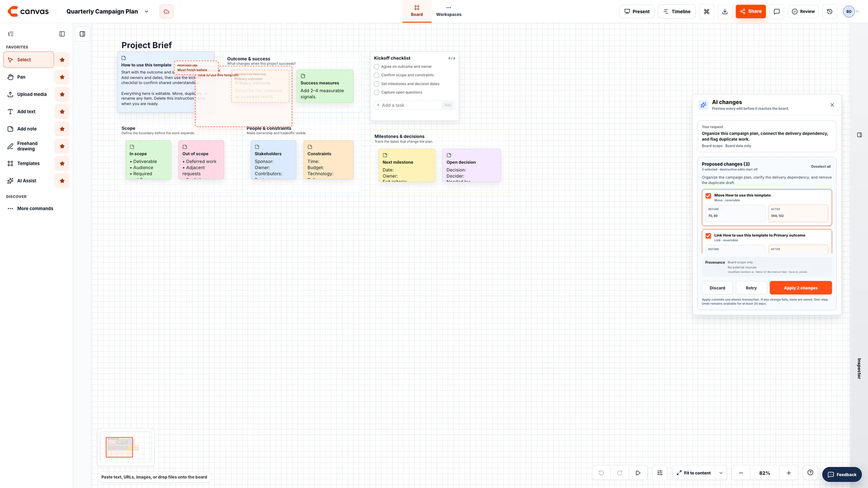868x488 pixels.
Task: Click the Retry button
Action: click(x=751, y=288)
